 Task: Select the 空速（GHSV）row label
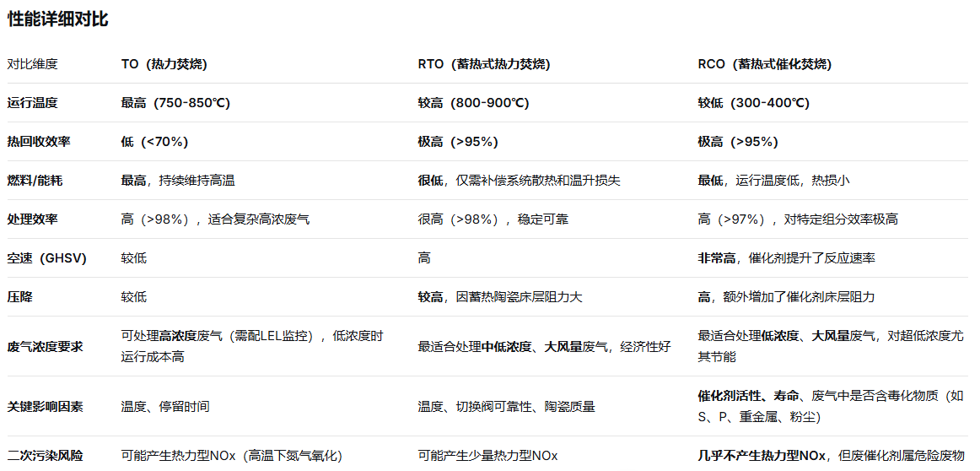pos(47,258)
